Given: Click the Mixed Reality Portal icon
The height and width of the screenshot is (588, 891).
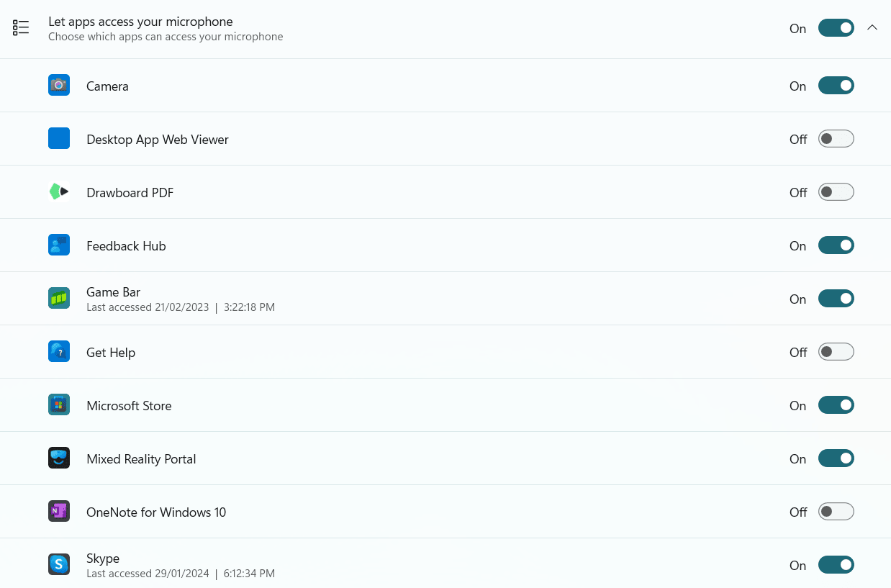Looking at the screenshot, I should pos(59,458).
